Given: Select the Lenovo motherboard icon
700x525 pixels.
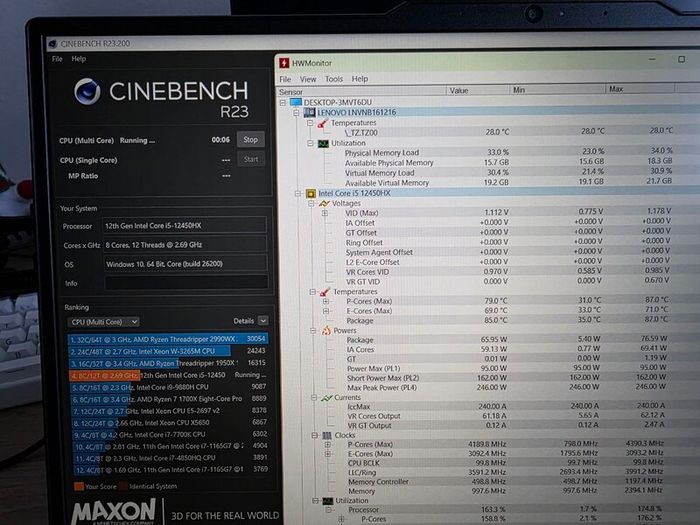Looking at the screenshot, I should point(309,112).
